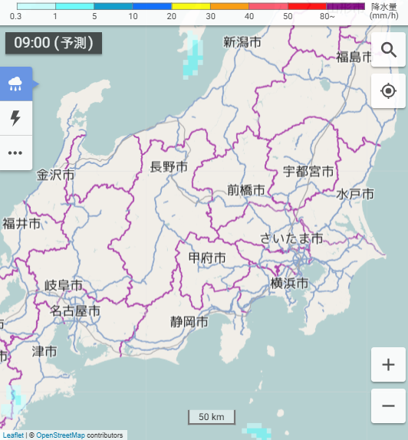The image size is (408, 440).
Task: Click the 宇都宮市 city label on map
Action: [x=308, y=171]
